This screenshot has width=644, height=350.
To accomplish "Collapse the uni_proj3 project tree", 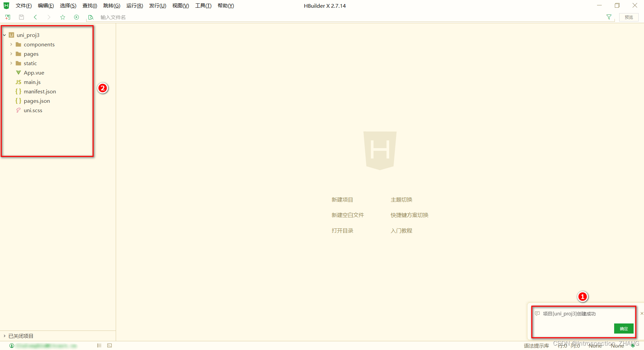I will pos(4,35).
